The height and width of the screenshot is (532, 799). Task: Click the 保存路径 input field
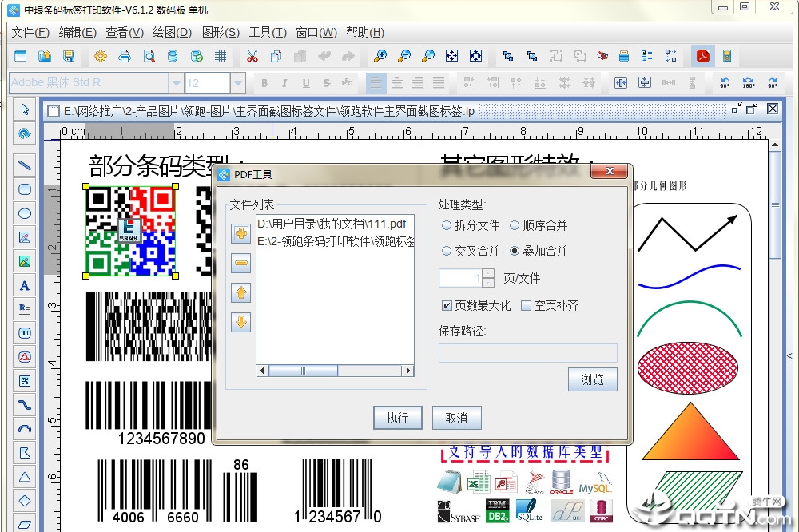coord(528,353)
